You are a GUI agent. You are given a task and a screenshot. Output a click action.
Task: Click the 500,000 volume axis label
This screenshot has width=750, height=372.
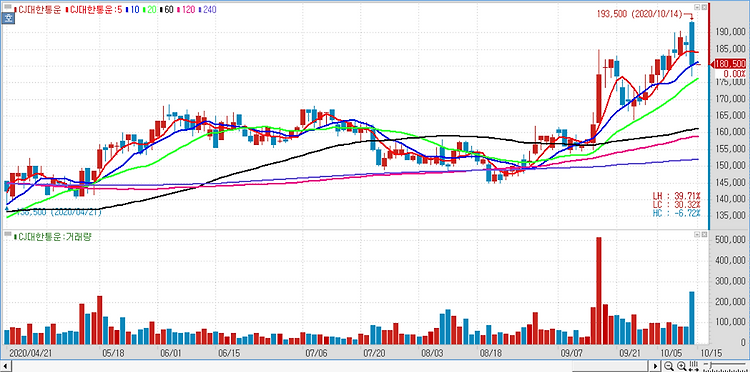pos(730,241)
